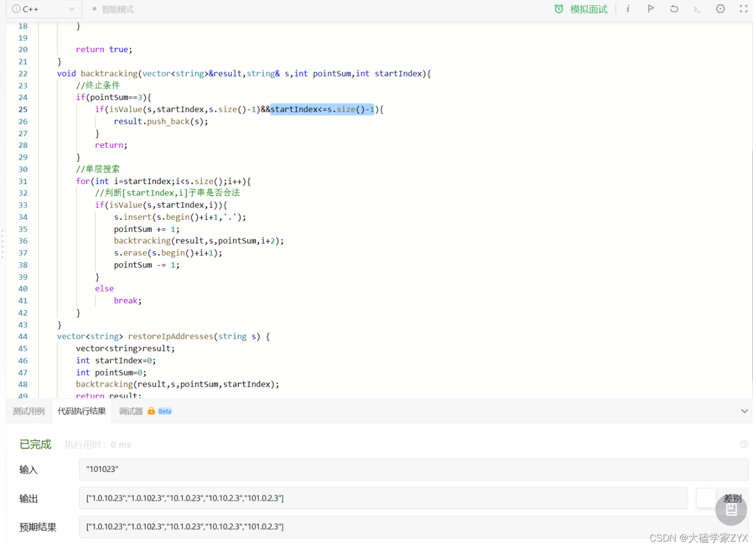The height and width of the screenshot is (548, 756).
Task: Switch to 测试用例 tab
Action: click(x=29, y=411)
